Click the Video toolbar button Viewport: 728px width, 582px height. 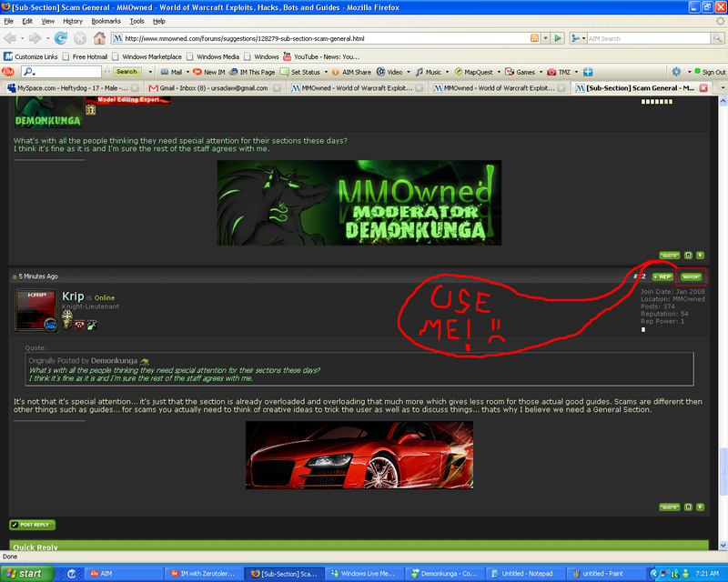(x=389, y=72)
